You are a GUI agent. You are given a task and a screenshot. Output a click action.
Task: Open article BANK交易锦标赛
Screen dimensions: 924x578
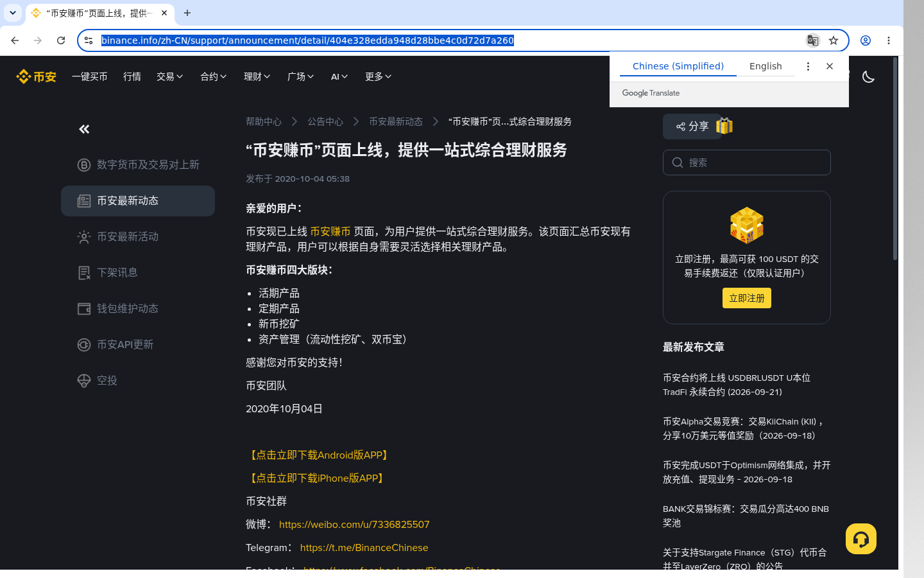coord(746,516)
